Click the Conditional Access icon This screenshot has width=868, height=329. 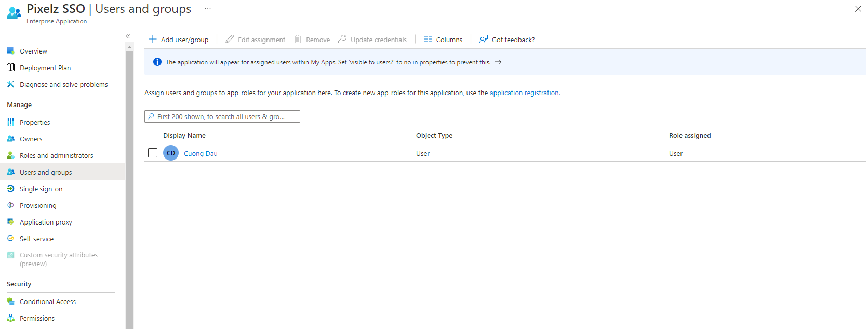(10, 301)
